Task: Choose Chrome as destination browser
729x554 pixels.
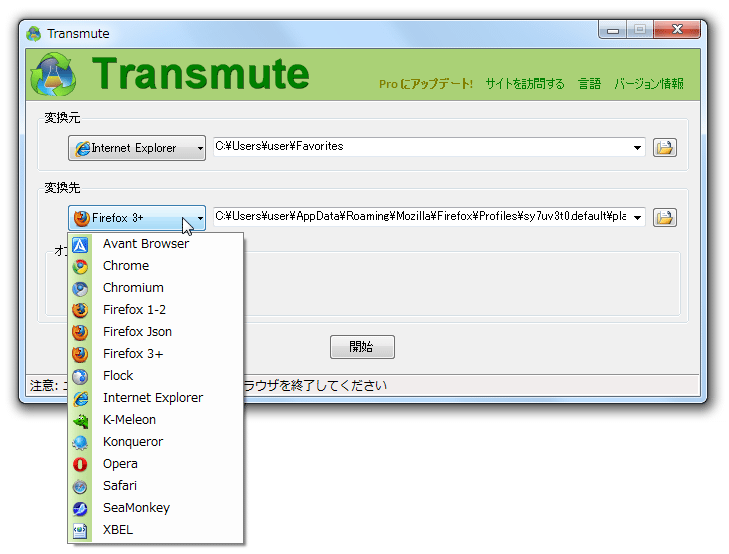Action: (x=156, y=266)
